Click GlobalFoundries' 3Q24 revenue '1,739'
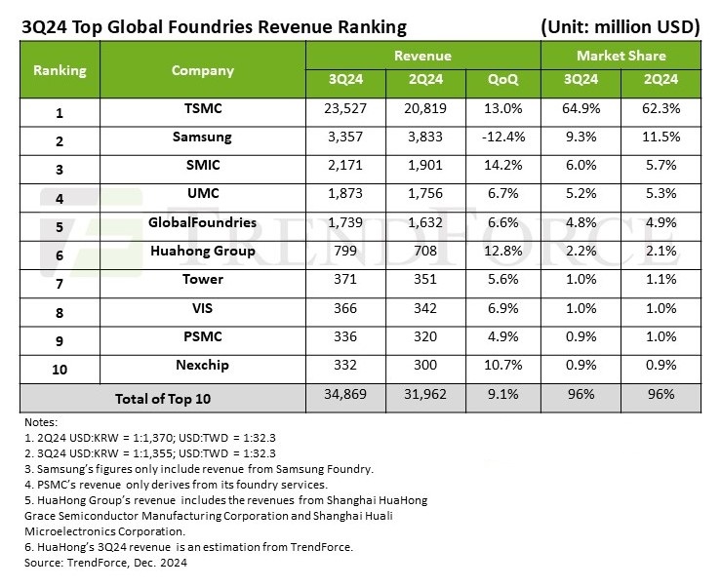This screenshot has width=721, height=588. tap(345, 222)
